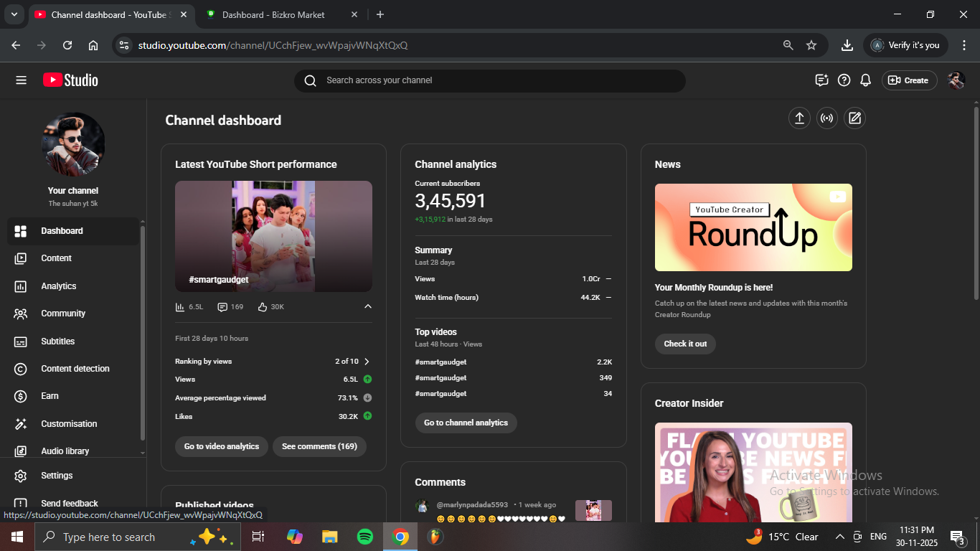Image resolution: width=980 pixels, height=551 pixels.
Task: Collapse the Latest Short performance stats chevron
Action: [x=368, y=306]
